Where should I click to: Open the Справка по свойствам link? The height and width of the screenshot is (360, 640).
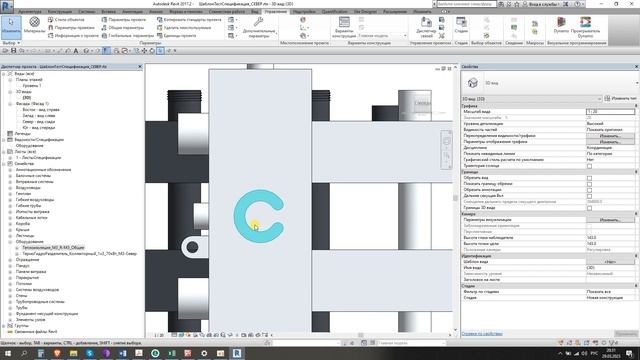[x=482, y=334]
